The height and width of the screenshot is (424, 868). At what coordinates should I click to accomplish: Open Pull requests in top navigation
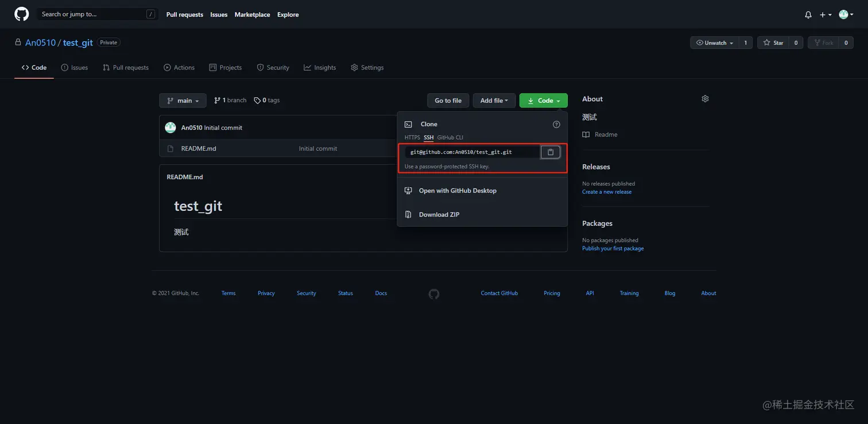pos(185,14)
